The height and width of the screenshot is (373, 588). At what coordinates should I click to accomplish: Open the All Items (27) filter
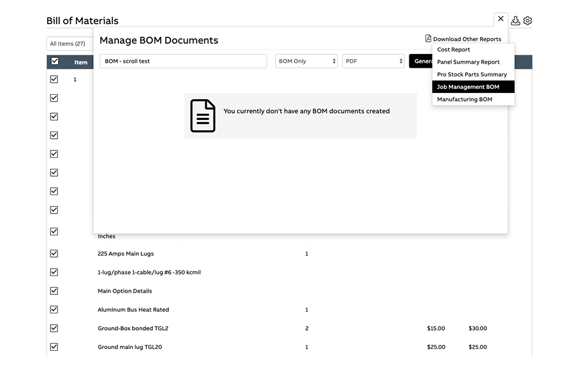pyautogui.click(x=69, y=44)
